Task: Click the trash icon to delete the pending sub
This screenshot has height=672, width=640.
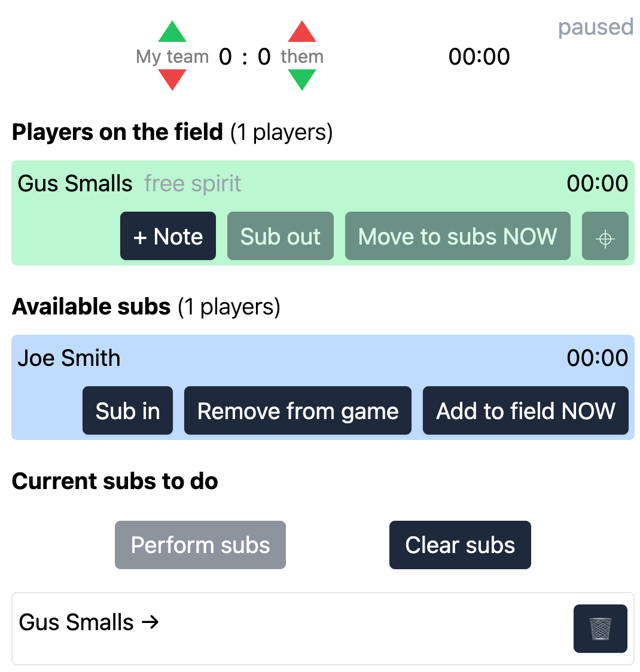Action: tap(600, 628)
